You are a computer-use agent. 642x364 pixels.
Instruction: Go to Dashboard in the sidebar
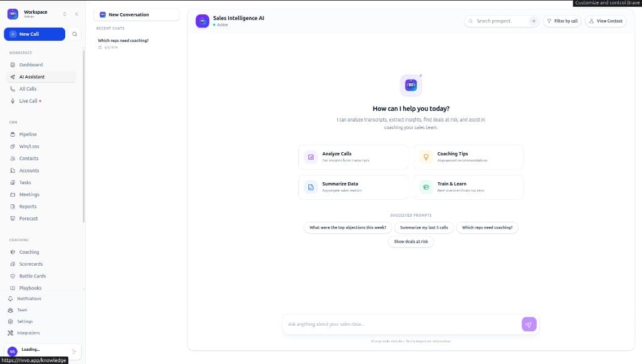point(31,65)
